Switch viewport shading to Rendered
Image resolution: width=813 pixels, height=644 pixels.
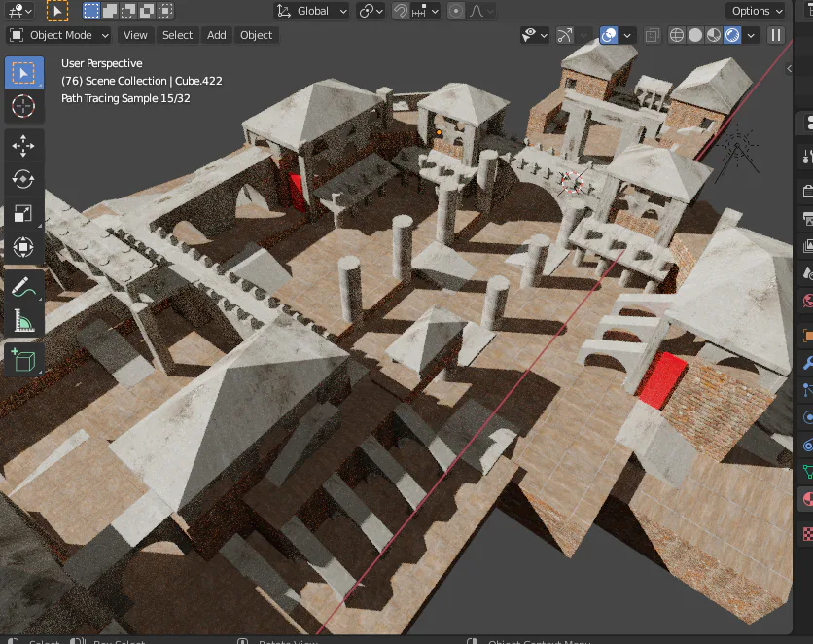pos(732,35)
